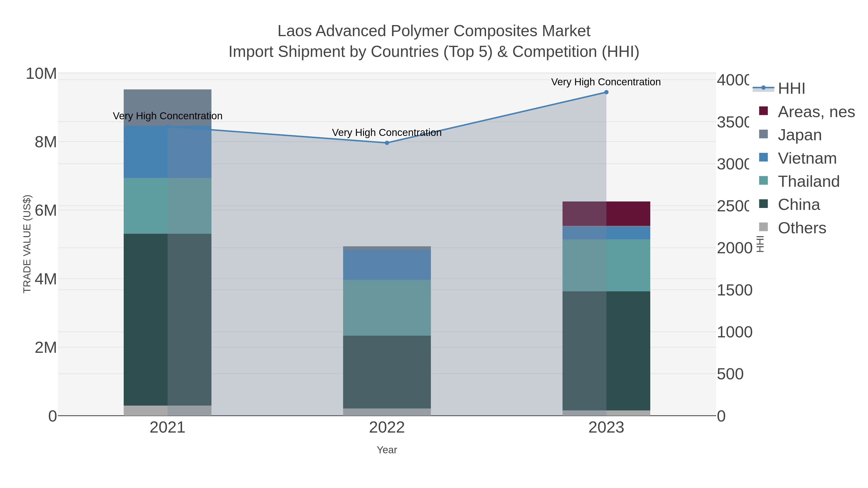Screen dimensions: 868x488
Task: Click the 'Very High Concentration' label above 2022
Action: click(x=387, y=132)
